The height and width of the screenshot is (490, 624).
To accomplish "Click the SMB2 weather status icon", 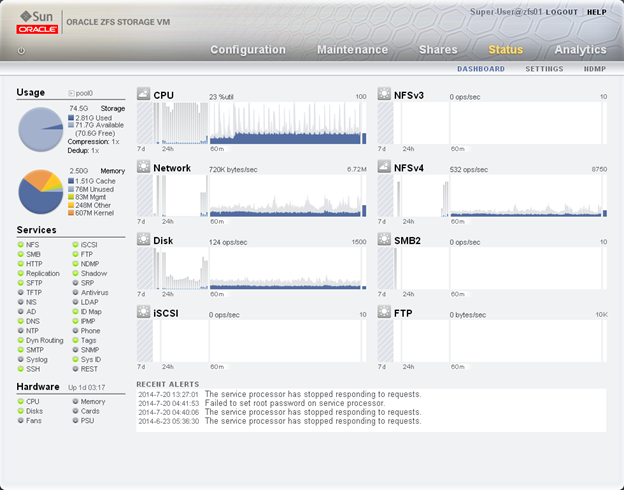I will 384,239.
